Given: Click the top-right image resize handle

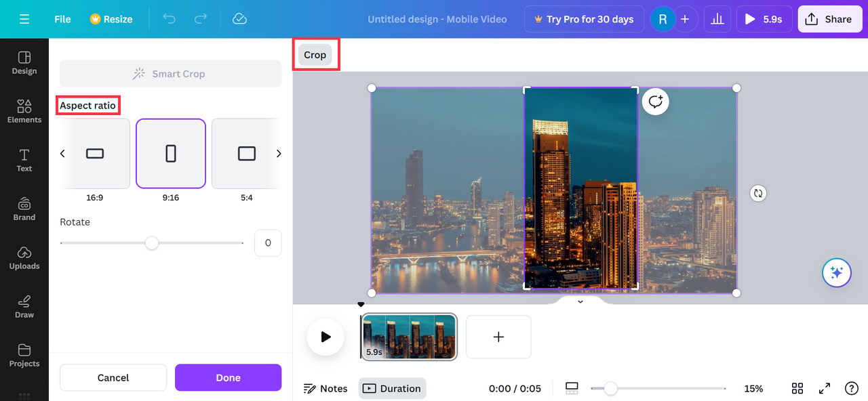Looking at the screenshot, I should (x=736, y=88).
